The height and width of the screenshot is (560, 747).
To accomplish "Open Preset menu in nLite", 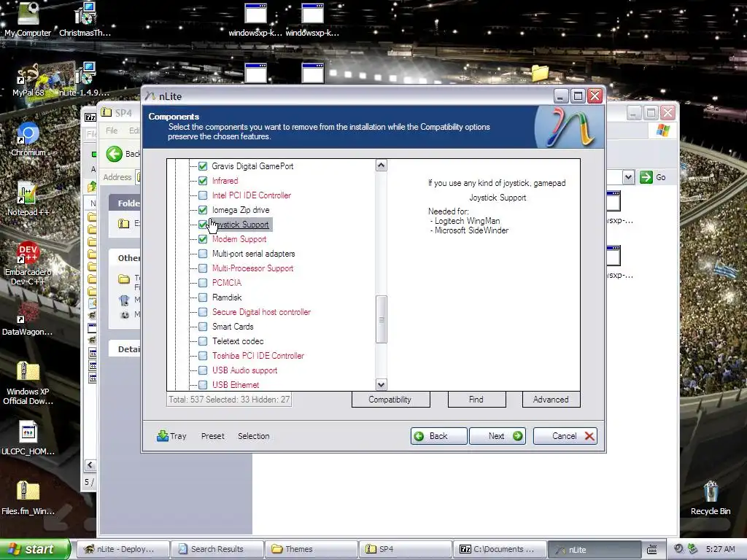I will [x=212, y=436].
